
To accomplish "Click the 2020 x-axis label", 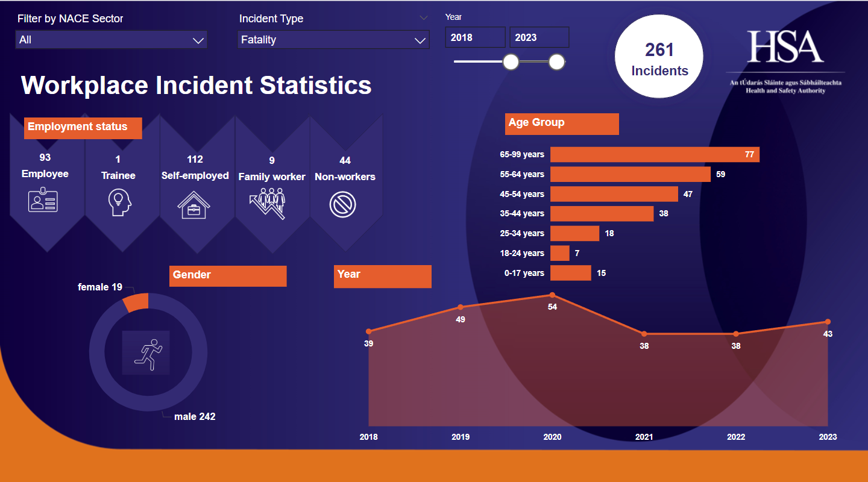I will [x=552, y=437].
